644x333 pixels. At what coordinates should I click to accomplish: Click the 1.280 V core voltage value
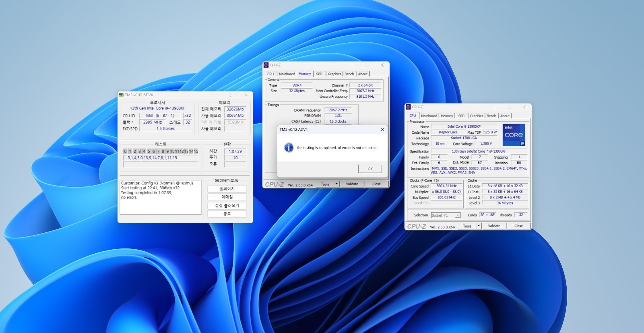point(486,143)
